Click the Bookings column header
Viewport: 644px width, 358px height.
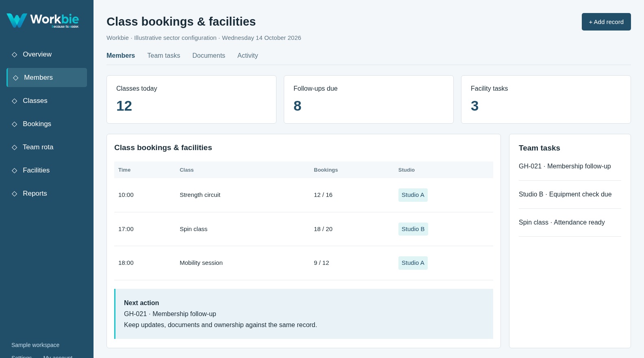click(x=326, y=170)
